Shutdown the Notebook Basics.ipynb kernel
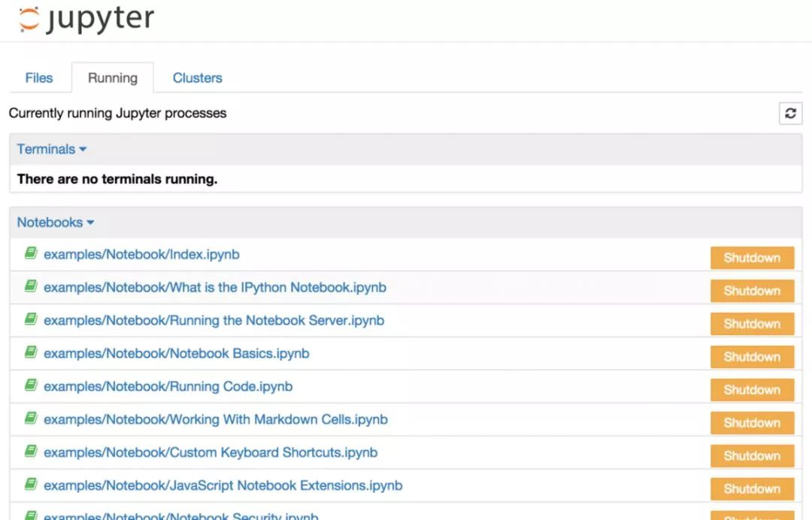812x520 pixels. point(752,357)
